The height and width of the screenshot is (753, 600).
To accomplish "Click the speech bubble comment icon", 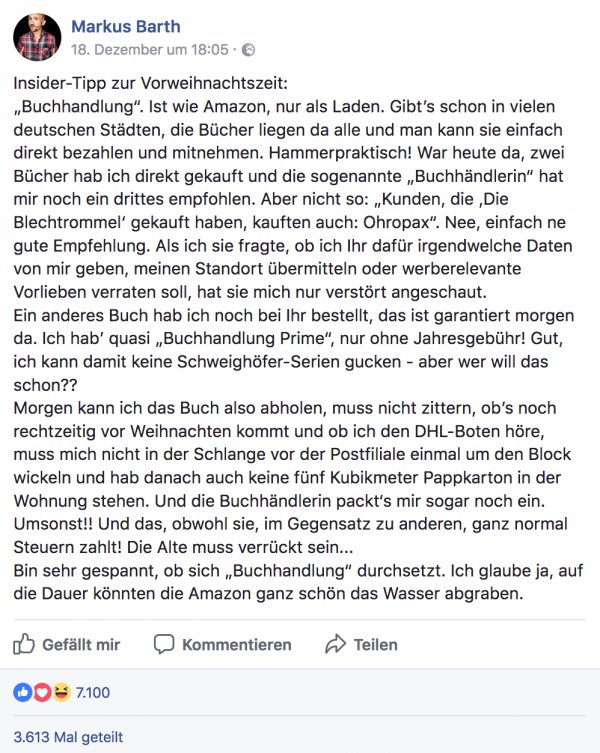I will coord(166,644).
